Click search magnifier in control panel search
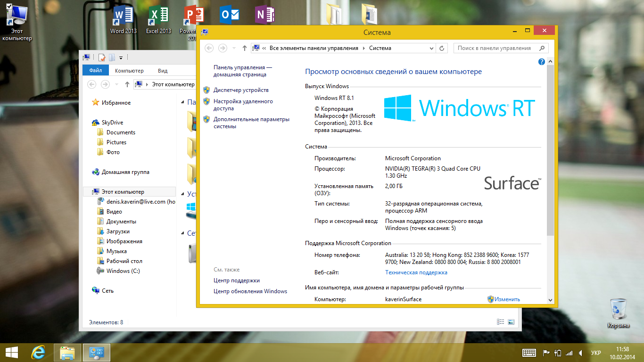Screen dimensions: 644x362 coord(542,48)
